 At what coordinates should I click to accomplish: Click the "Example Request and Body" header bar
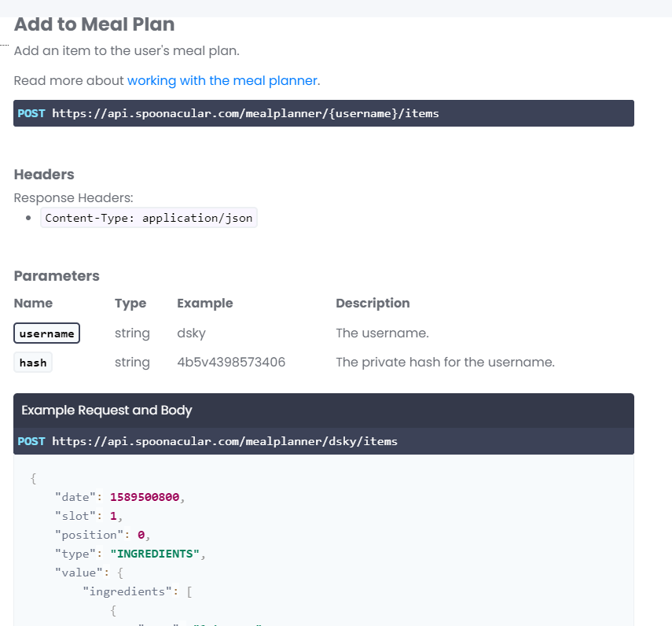107,411
